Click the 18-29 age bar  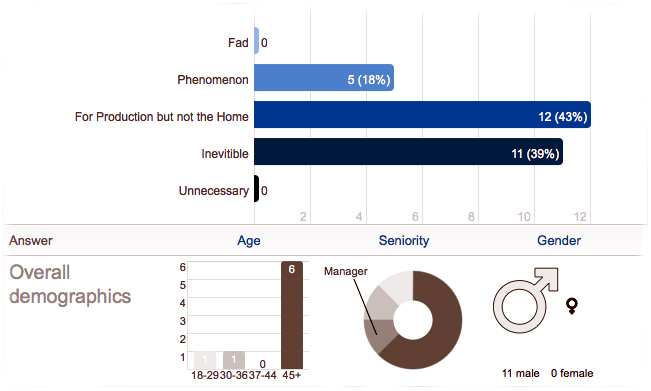[205, 360]
